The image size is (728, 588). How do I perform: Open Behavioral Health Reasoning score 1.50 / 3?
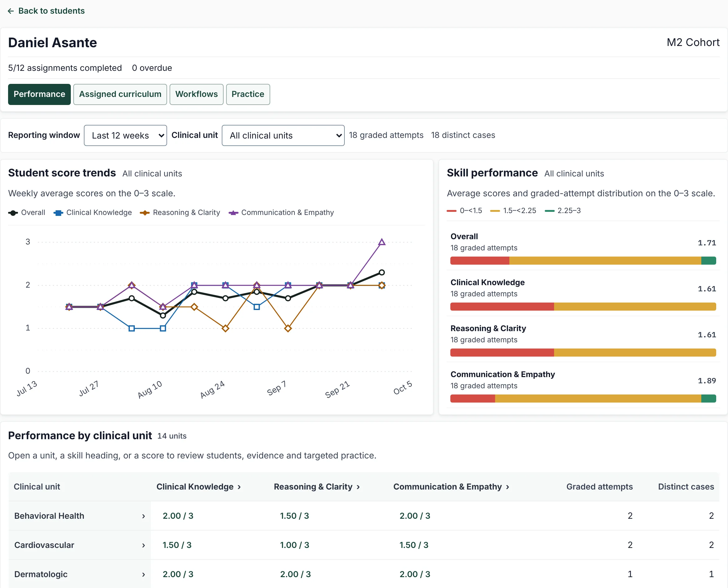[294, 516]
